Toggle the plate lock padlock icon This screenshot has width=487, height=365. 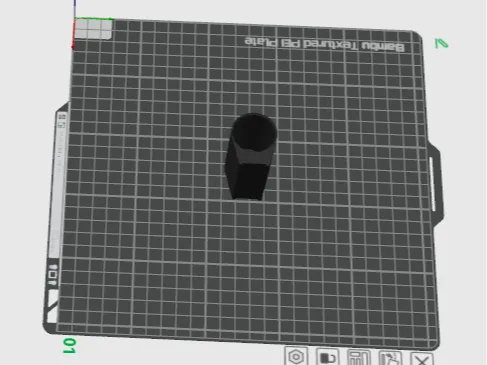328,357
